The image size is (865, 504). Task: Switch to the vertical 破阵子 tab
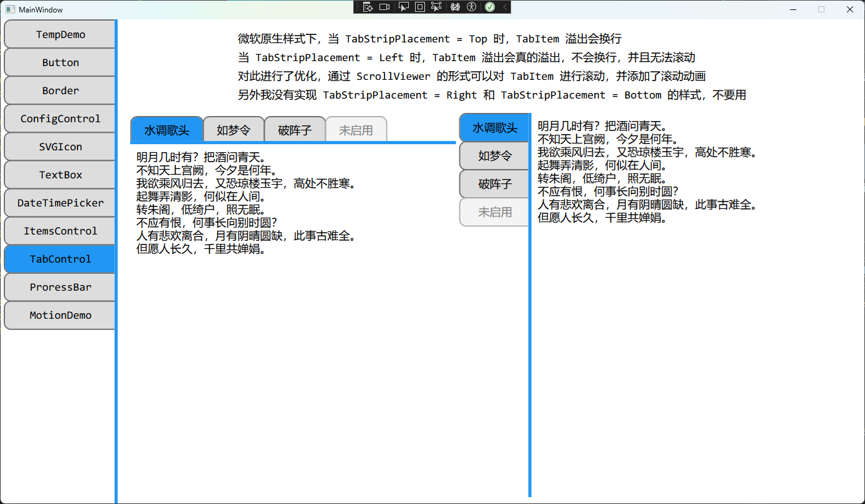(x=494, y=184)
